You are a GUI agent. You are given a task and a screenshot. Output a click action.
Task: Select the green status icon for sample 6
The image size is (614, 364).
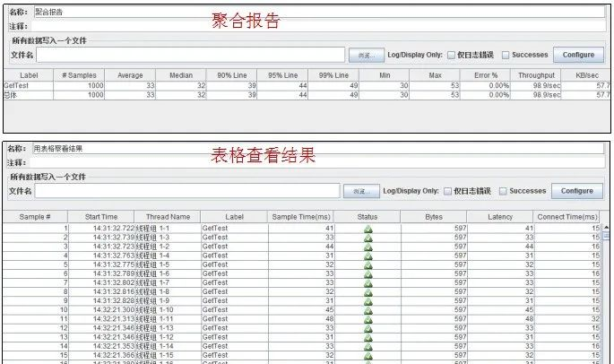coord(368,273)
